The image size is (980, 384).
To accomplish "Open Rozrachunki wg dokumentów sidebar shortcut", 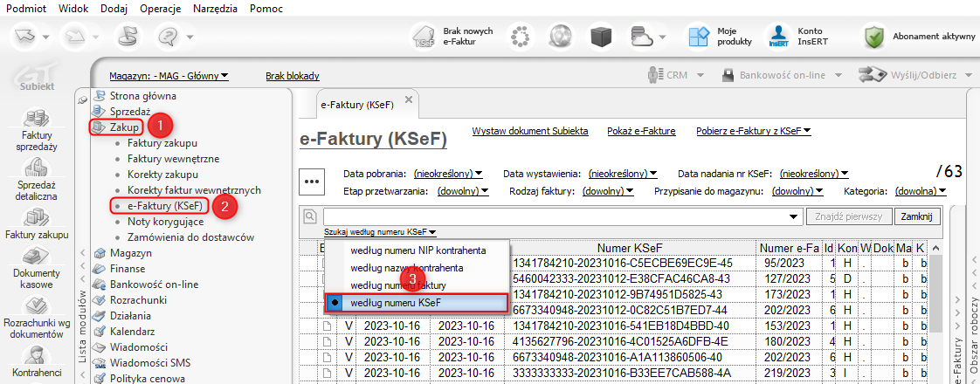I will [37, 317].
